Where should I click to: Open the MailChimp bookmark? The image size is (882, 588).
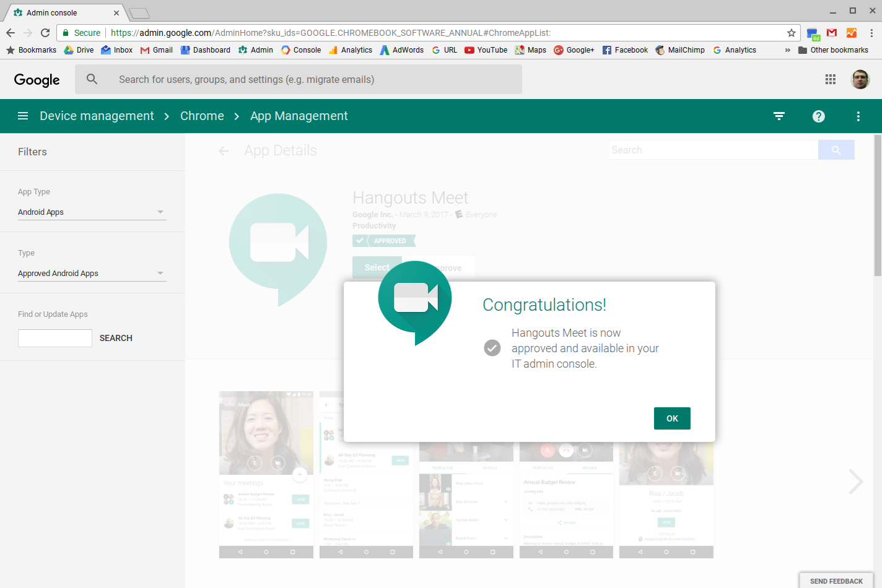pos(679,50)
